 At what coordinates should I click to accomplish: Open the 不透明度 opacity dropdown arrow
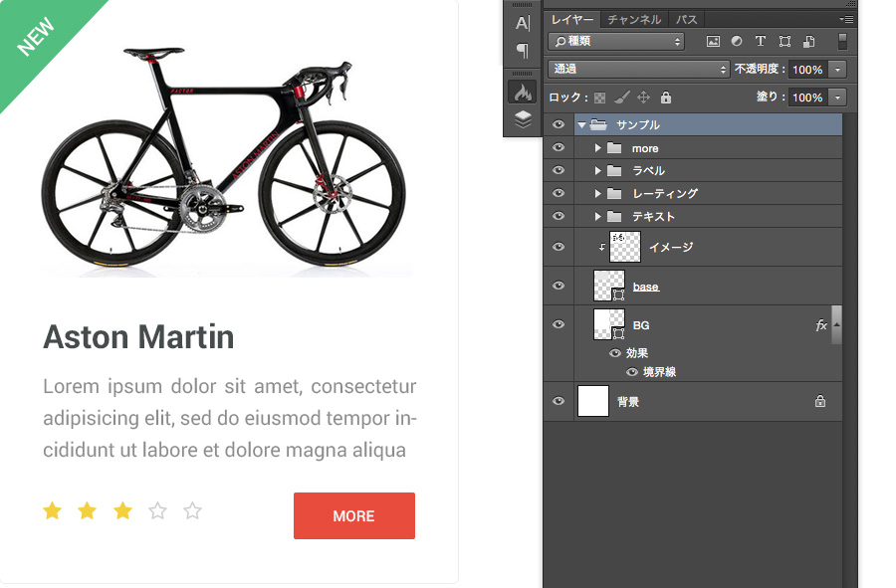point(837,69)
